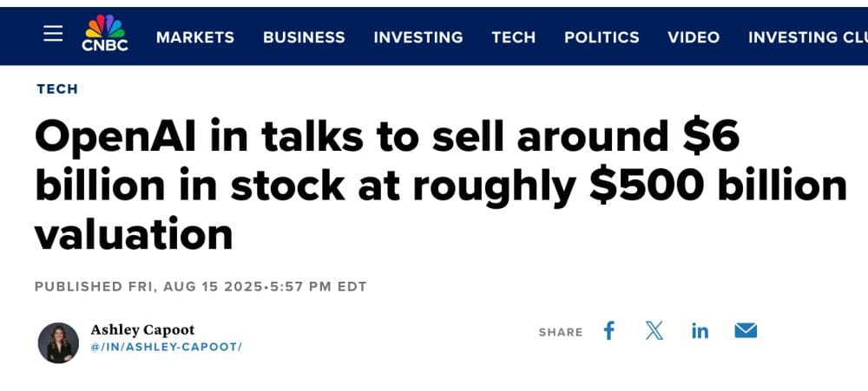
Task: Click Ashley Capoot's profile photo
Action: [58, 342]
